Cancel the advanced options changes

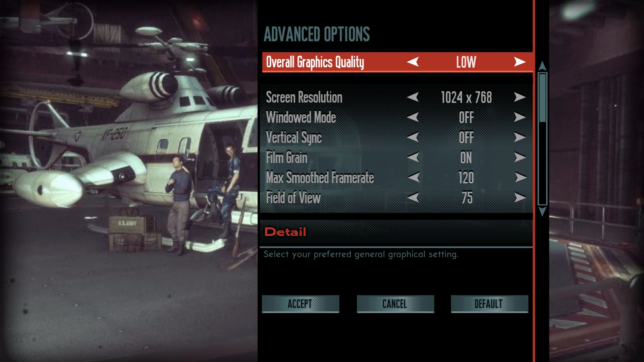(395, 304)
